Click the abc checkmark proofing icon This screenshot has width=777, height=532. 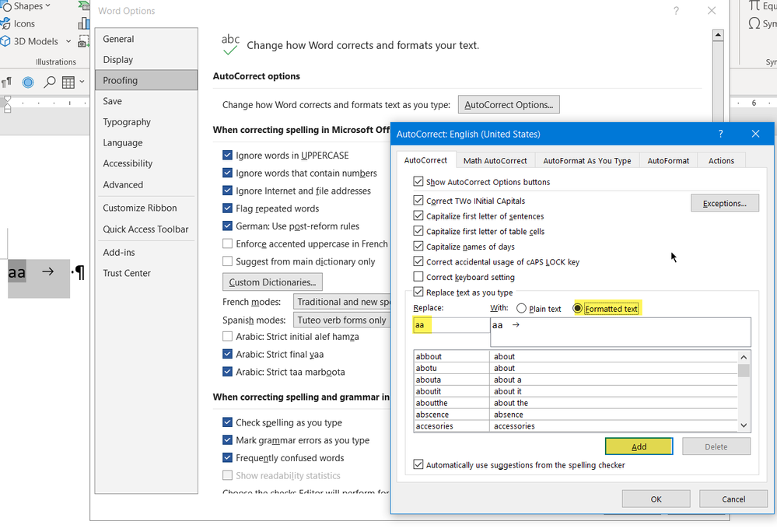pyautogui.click(x=230, y=44)
